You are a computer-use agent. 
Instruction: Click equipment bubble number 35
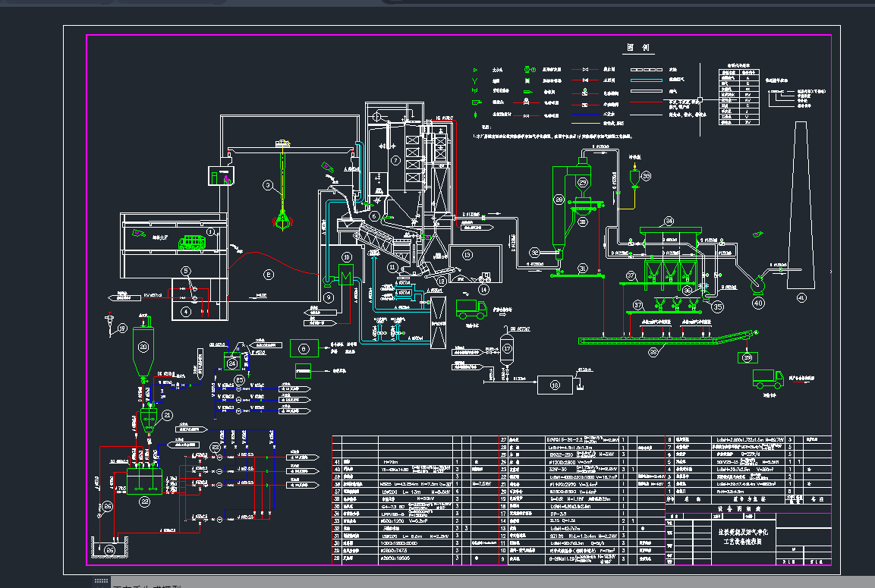[x=718, y=307]
